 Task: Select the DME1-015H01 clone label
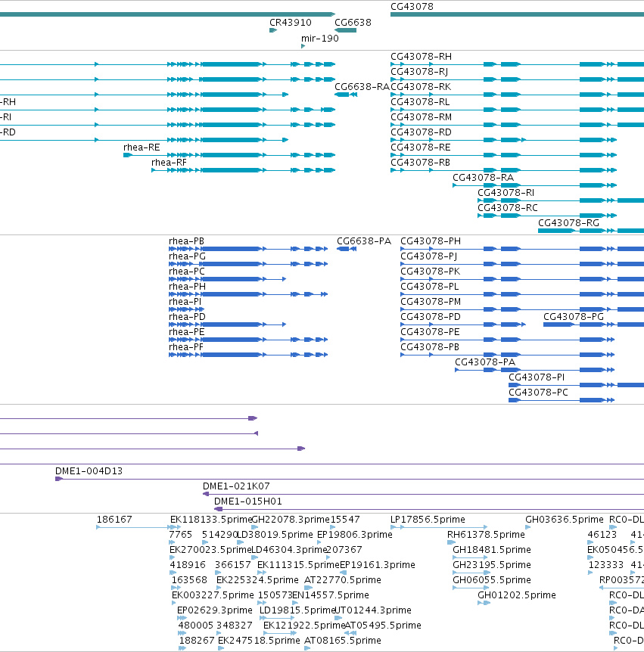(x=248, y=501)
